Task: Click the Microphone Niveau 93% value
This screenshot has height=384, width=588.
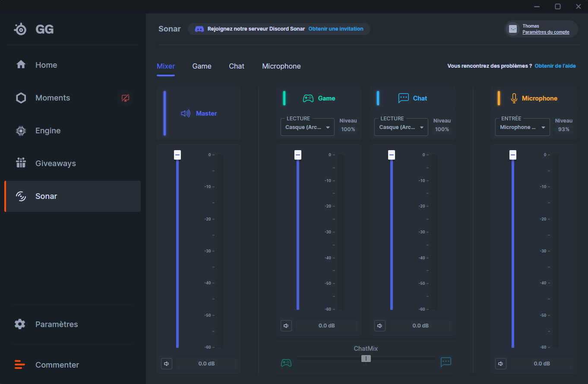Action: point(564,129)
